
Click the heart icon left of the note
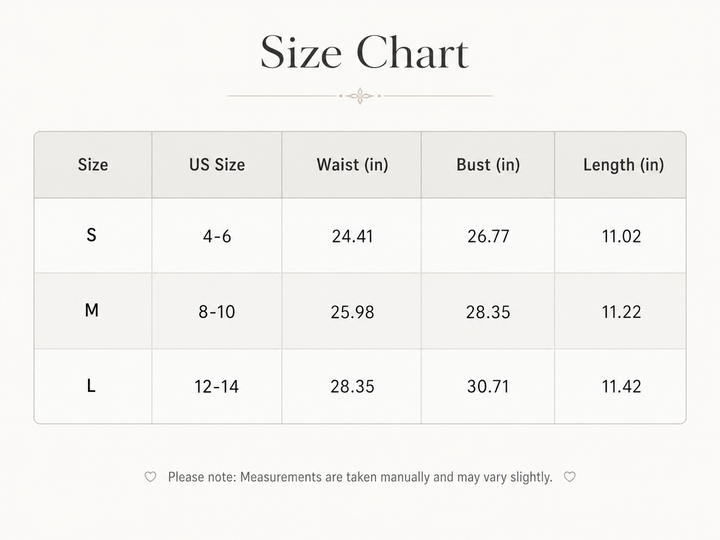(150, 477)
